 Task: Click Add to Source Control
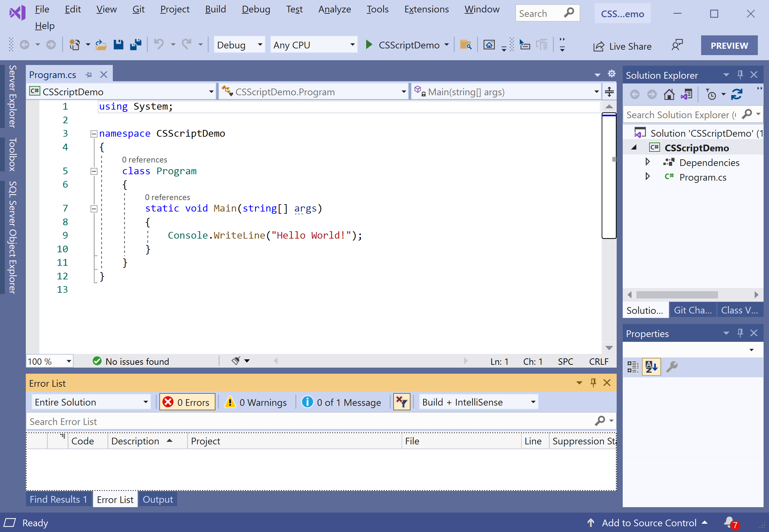click(649, 523)
